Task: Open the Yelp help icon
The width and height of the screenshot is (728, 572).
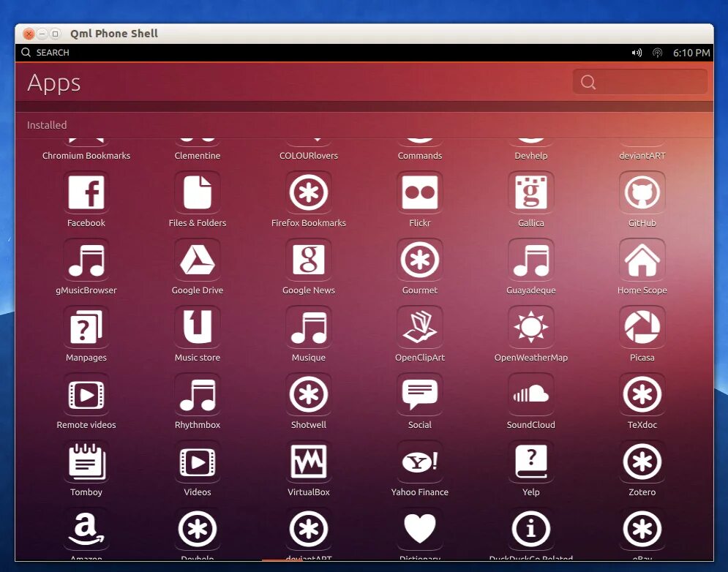Action: pyautogui.click(x=530, y=462)
